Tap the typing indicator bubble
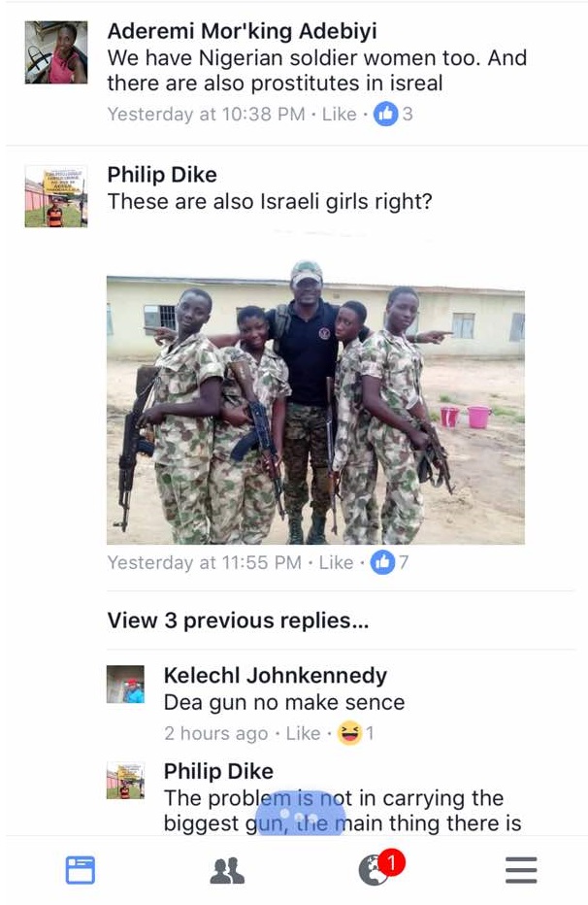The width and height of the screenshot is (588, 905). [301, 813]
